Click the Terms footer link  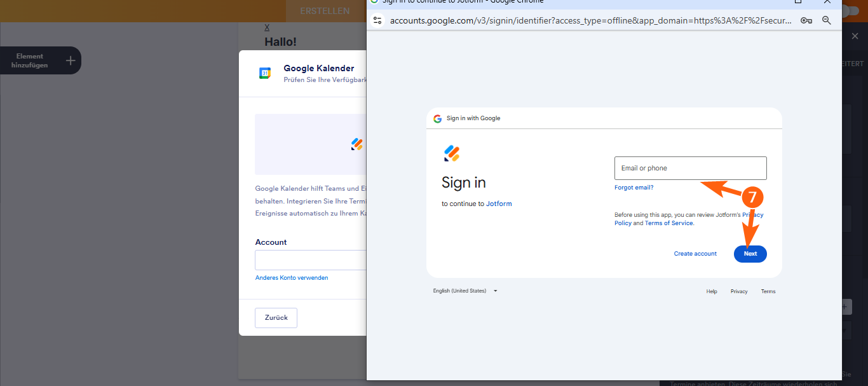tap(768, 291)
